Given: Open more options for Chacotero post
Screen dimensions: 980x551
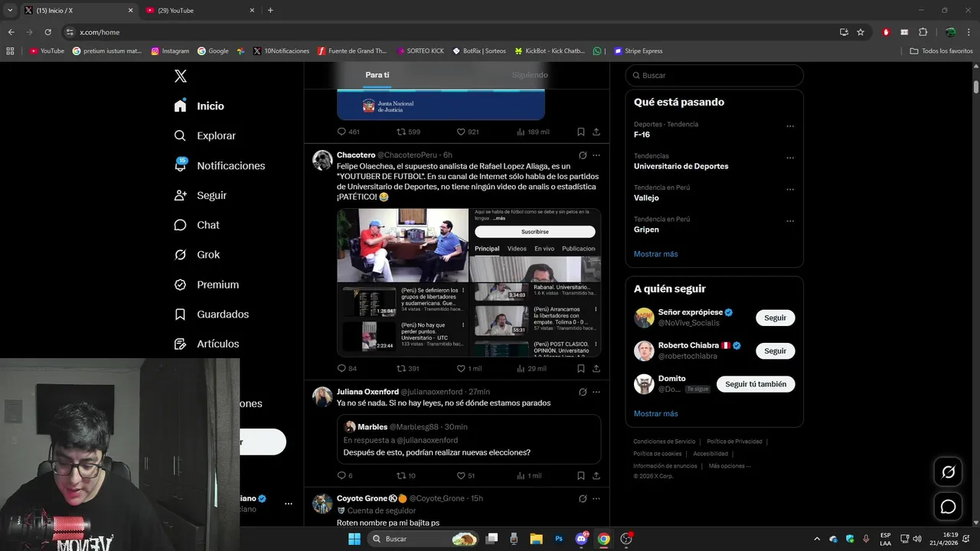Looking at the screenshot, I should click(596, 155).
